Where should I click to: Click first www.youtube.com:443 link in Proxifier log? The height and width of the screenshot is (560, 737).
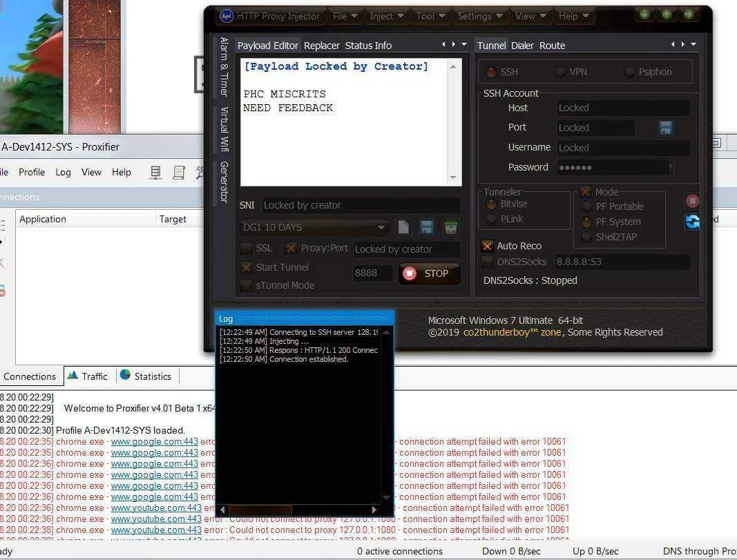pyautogui.click(x=156, y=508)
